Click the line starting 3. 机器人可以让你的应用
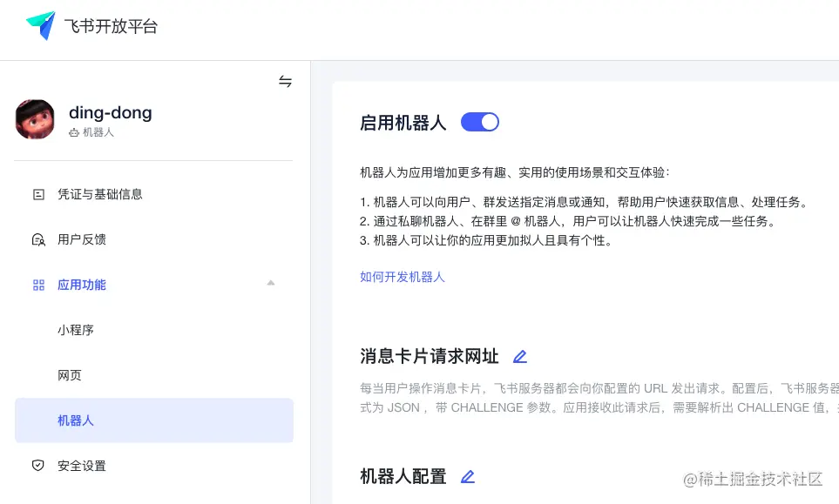Image resolution: width=839 pixels, height=504 pixels. coord(486,240)
